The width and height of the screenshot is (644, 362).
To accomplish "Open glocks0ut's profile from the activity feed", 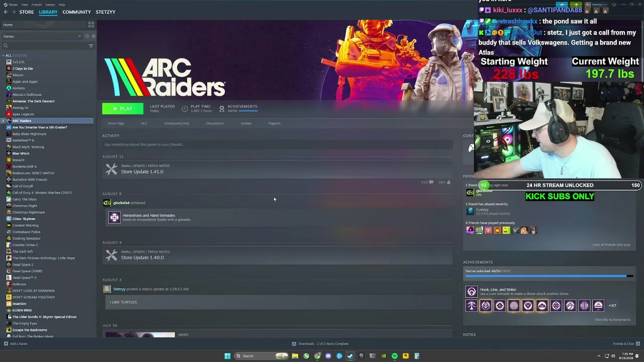I will 121,203.
